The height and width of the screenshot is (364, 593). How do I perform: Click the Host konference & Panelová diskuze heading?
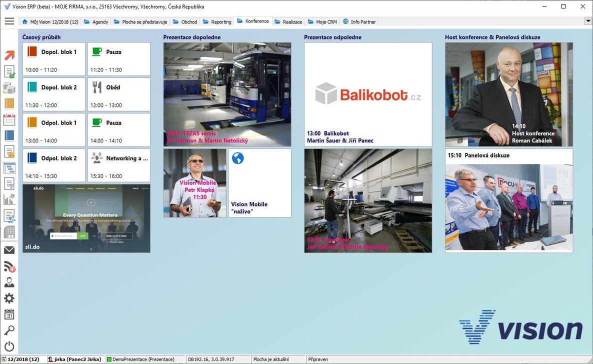coord(493,37)
